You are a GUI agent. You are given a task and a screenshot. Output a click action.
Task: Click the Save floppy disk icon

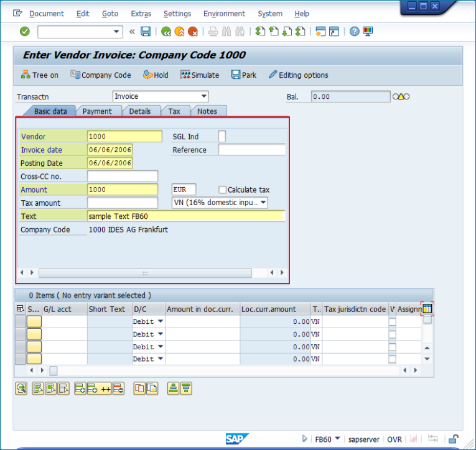click(x=146, y=32)
